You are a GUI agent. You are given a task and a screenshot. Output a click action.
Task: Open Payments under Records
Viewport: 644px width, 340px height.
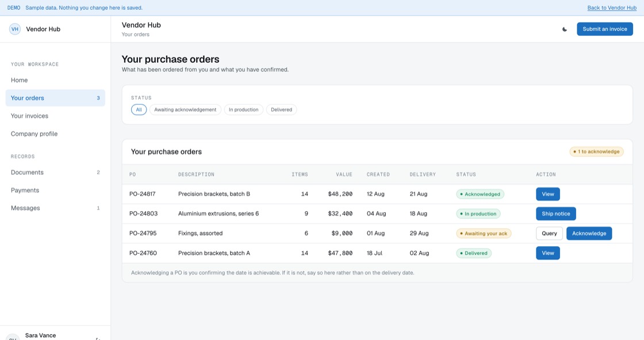pos(55,190)
